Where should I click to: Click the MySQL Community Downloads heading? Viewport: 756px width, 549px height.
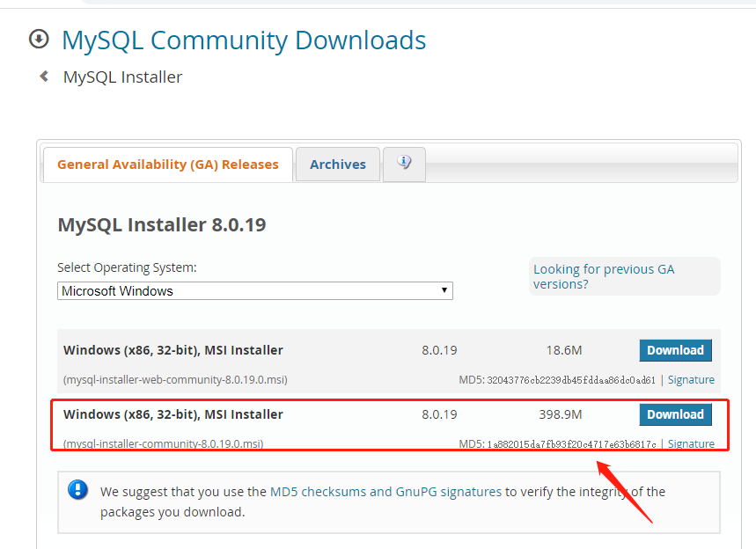244,40
